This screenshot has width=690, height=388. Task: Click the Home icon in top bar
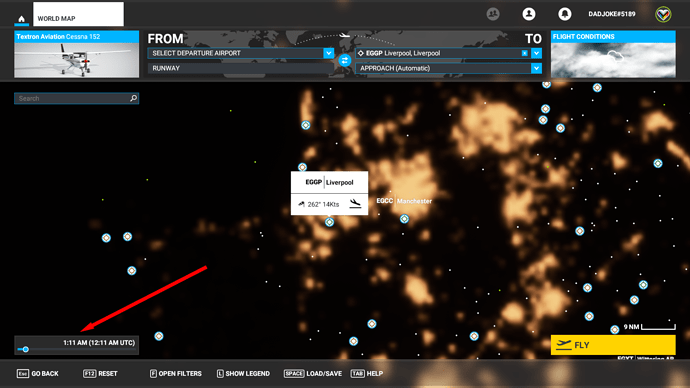pos(21,19)
